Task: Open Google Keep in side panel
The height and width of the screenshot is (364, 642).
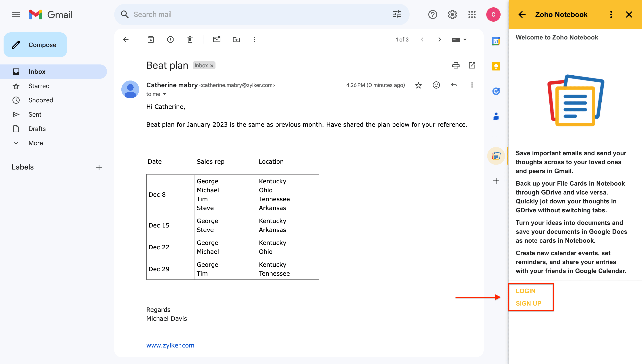Action: pos(496,66)
